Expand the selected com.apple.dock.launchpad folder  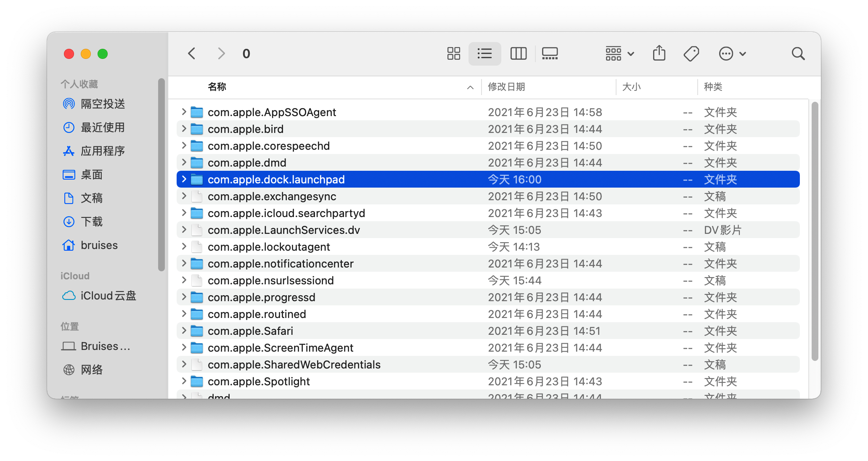pyautogui.click(x=184, y=179)
